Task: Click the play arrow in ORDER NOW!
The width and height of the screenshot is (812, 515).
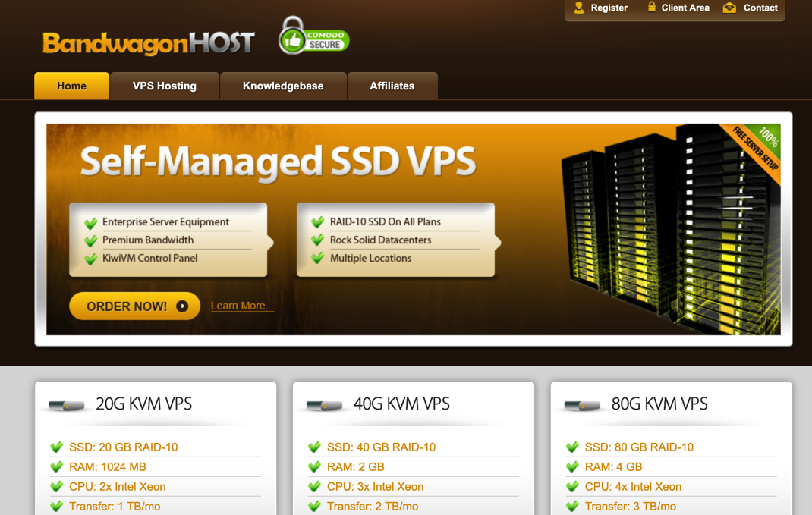Action: (x=182, y=306)
